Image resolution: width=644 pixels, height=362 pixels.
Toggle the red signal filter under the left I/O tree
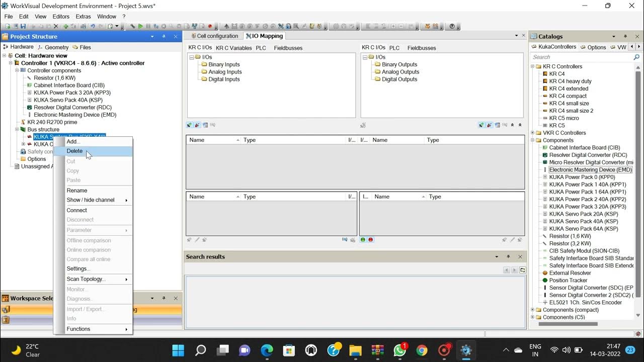(197, 125)
